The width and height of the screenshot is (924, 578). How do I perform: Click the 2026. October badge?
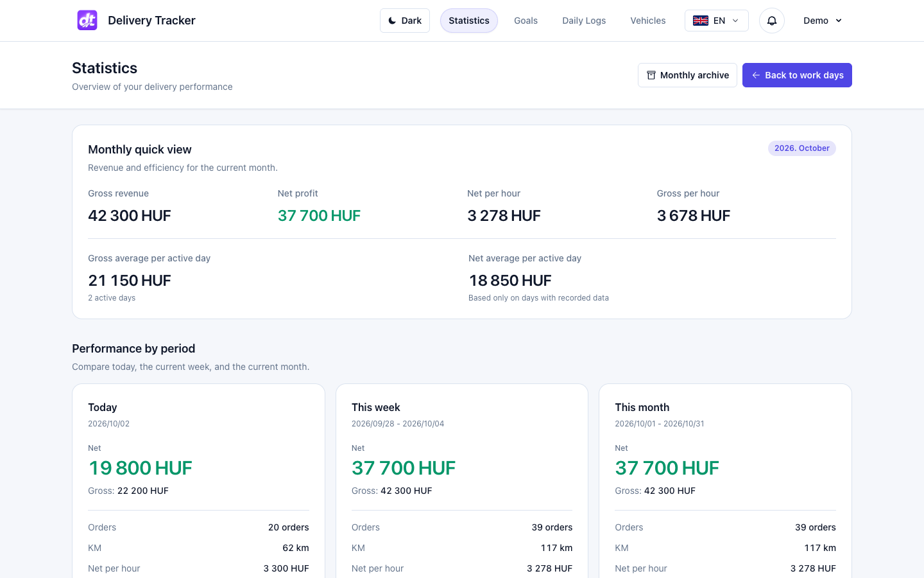pyautogui.click(x=802, y=148)
